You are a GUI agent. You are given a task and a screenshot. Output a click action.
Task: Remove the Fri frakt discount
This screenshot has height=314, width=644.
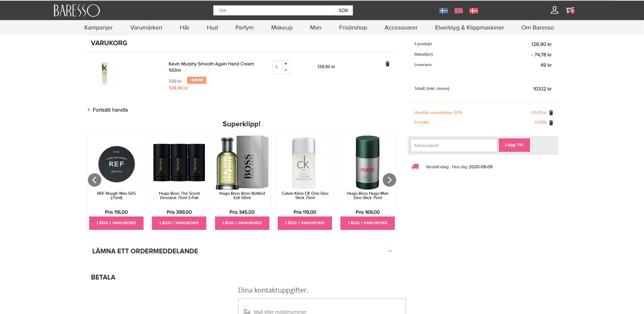coord(551,123)
